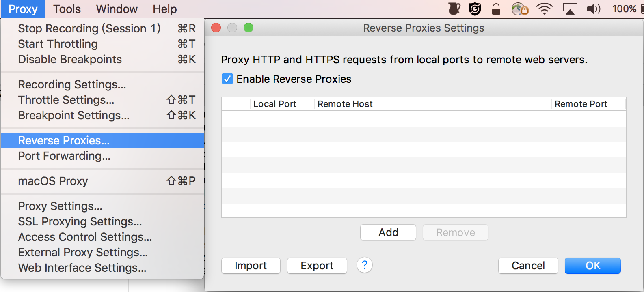Open the globe with lock VPN icon

(x=520, y=9)
